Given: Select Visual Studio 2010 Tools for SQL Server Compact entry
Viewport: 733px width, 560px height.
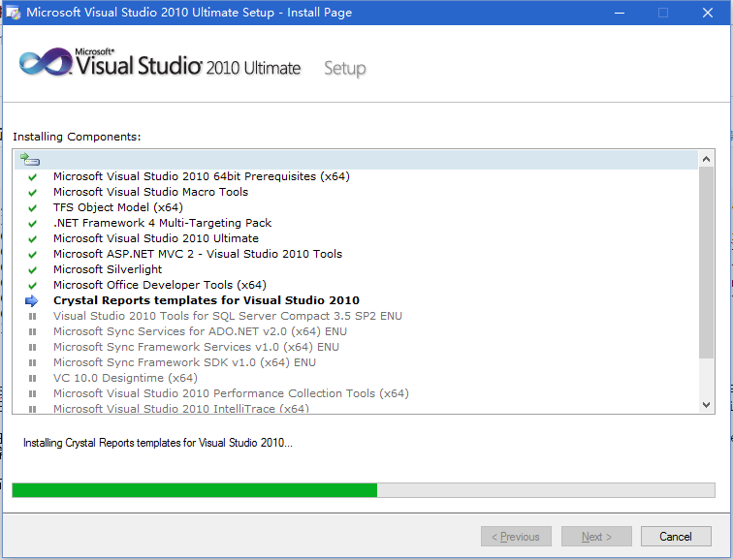Looking at the screenshot, I should point(228,316).
